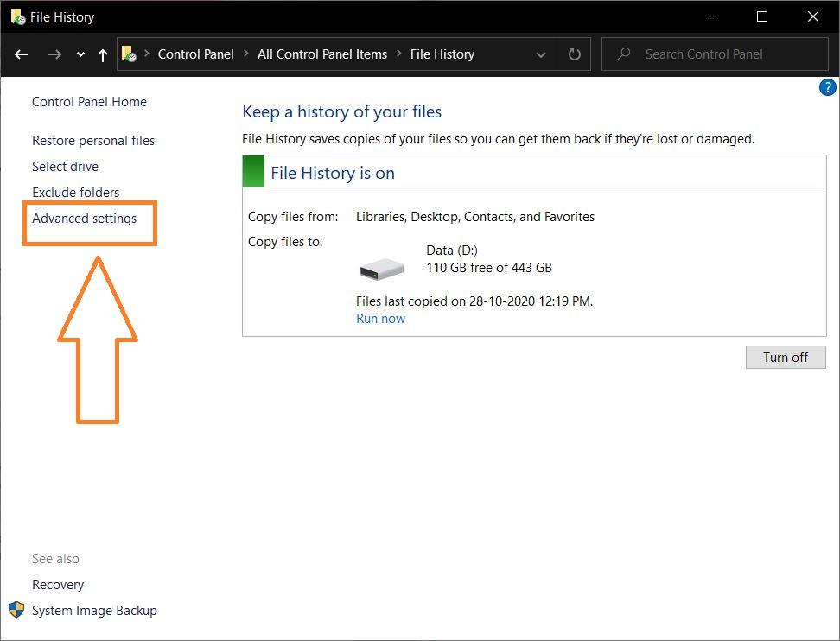Open System Image Backup link
Screen dimensions: 840x641
(x=94, y=611)
